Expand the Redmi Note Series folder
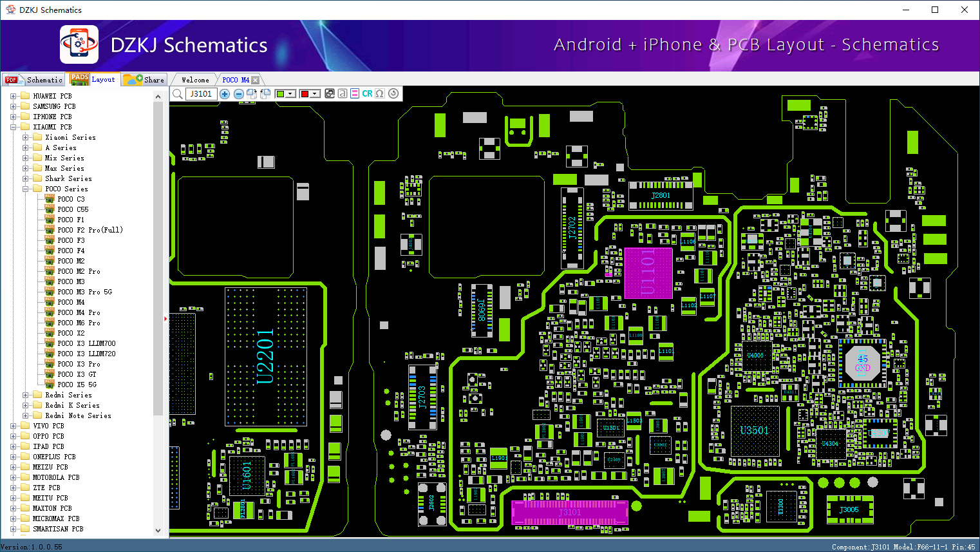980x552 pixels. [25, 415]
